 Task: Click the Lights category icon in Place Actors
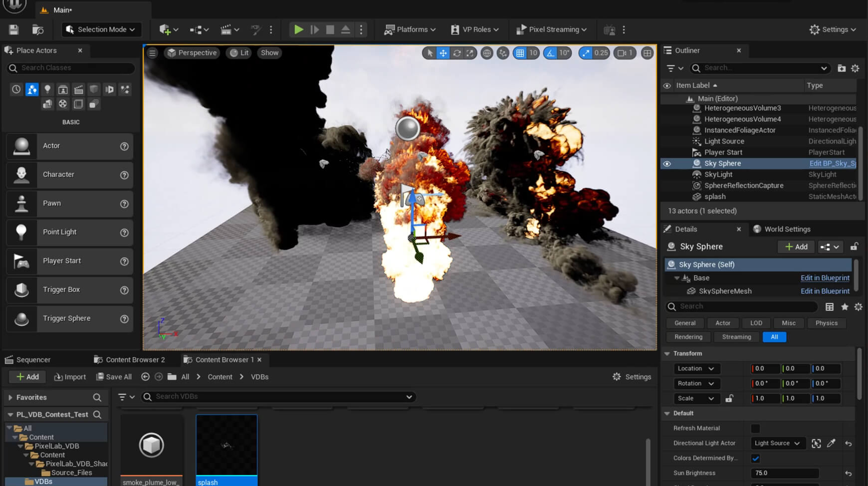[47, 89]
